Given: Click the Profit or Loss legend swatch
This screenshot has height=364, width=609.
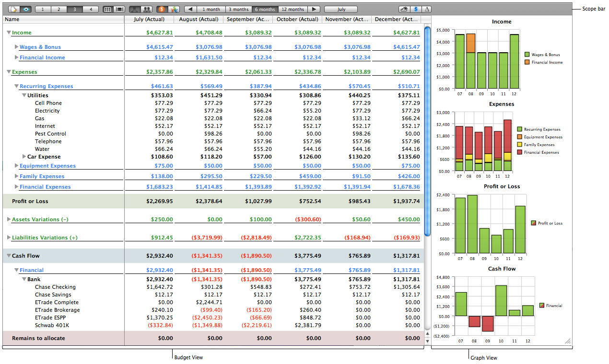Looking at the screenshot, I should click(534, 223).
